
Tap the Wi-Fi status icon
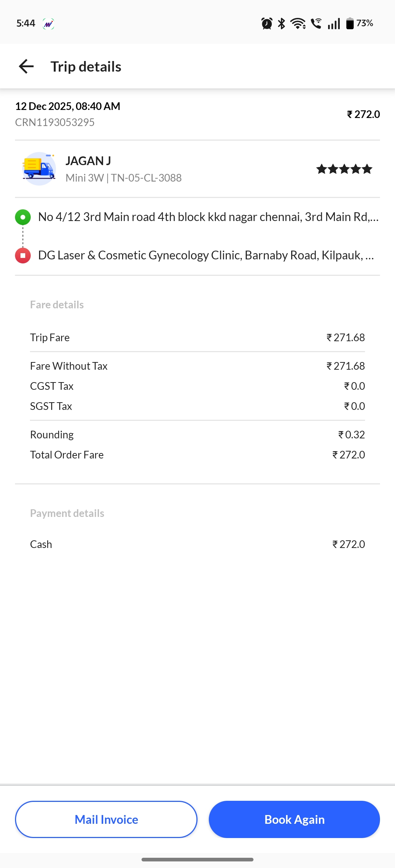[x=298, y=24]
